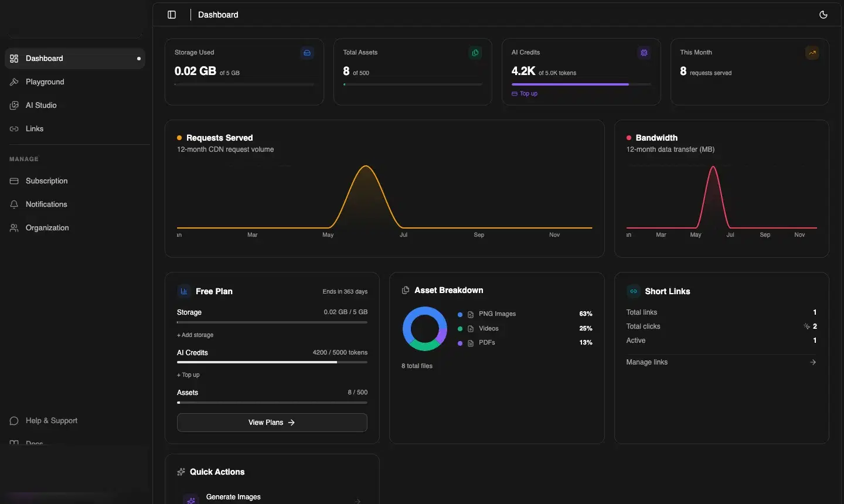
Task: Click the View Plans button
Action: (x=272, y=423)
